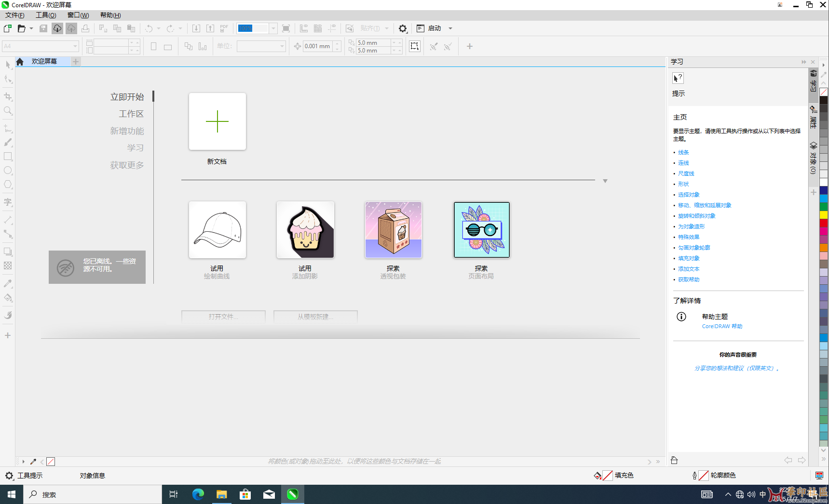The width and height of the screenshot is (829, 504).
Task: Toggle show guidelines icon
Action: (x=332, y=28)
